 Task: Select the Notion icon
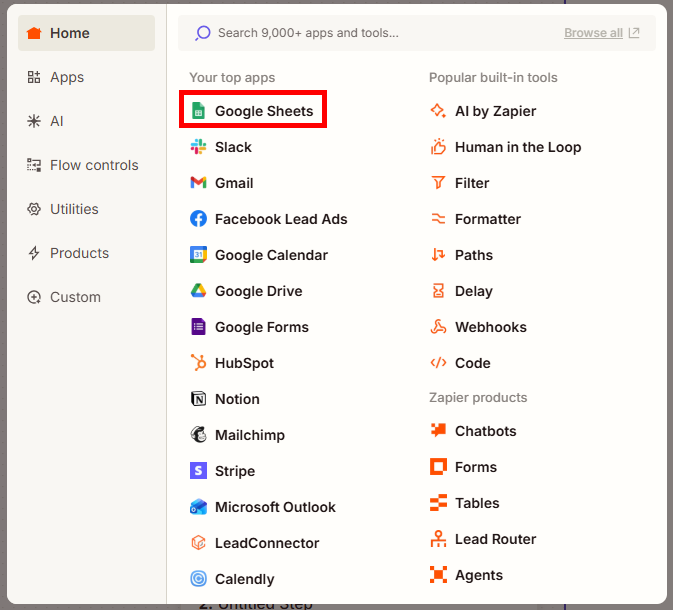click(x=198, y=399)
